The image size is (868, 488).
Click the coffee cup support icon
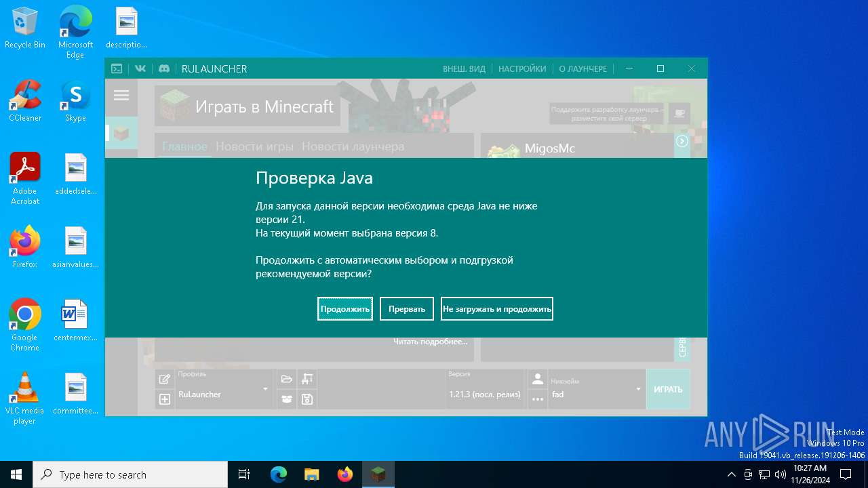(679, 113)
